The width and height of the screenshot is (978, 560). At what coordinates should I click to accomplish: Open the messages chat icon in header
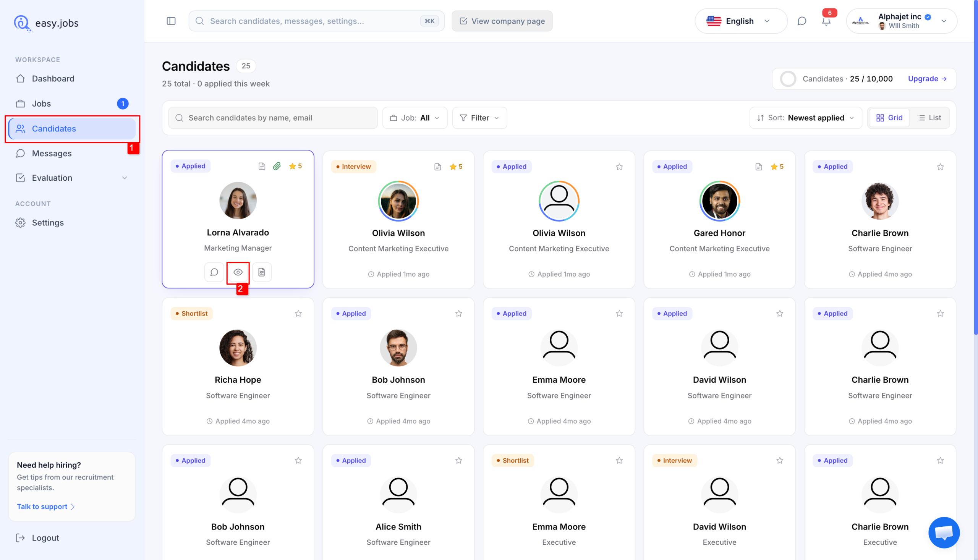[802, 21]
